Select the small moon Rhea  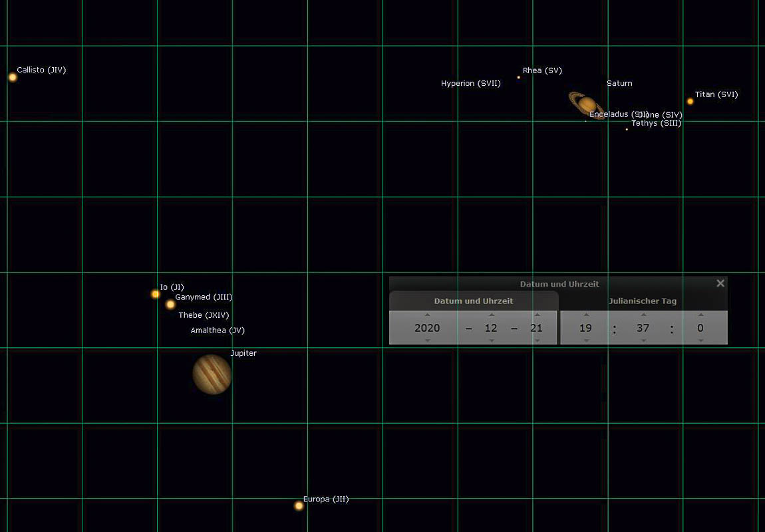(519, 77)
